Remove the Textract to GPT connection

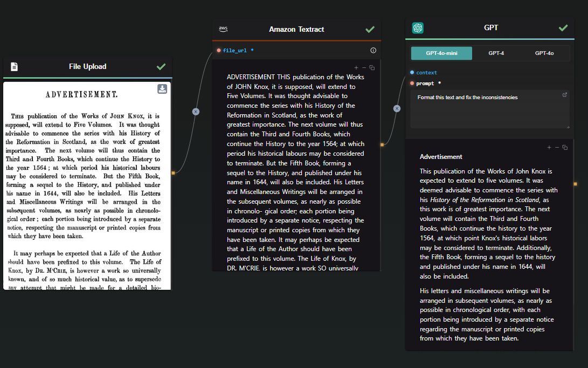[397, 108]
